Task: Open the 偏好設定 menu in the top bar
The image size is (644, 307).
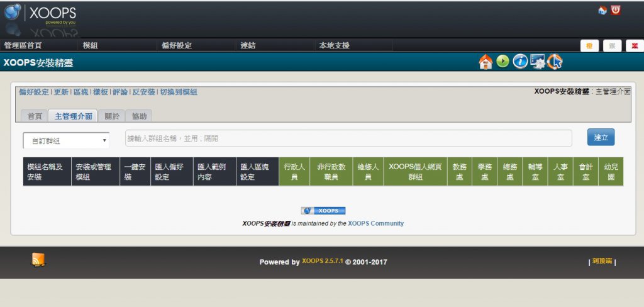Action: coord(177,46)
